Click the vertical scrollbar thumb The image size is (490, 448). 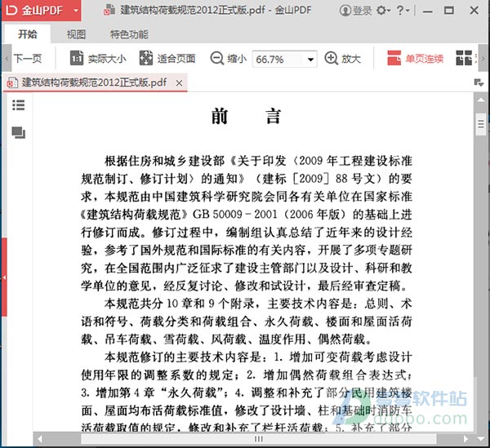[x=481, y=124]
